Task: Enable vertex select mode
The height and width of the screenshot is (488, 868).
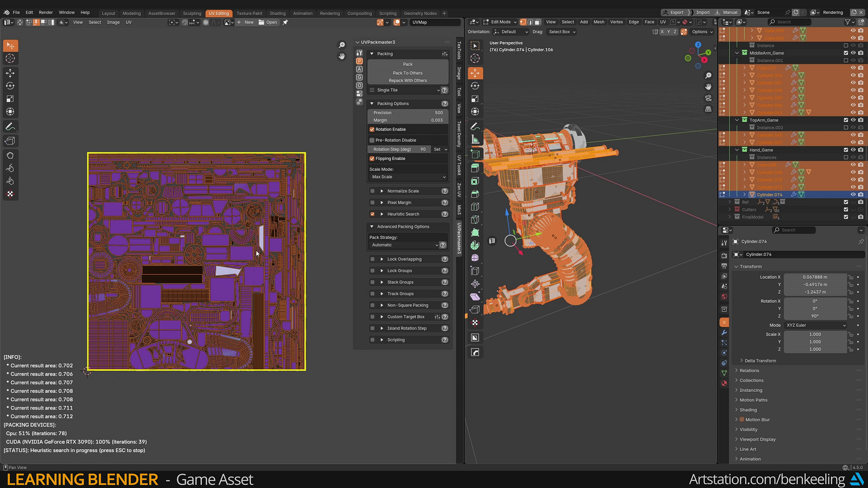Action: click(523, 22)
